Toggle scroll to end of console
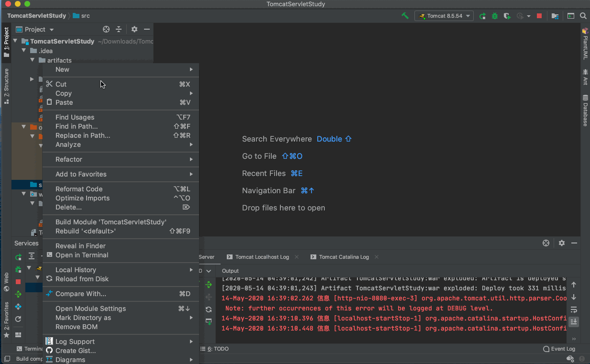This screenshot has width=590, height=364. point(574,322)
